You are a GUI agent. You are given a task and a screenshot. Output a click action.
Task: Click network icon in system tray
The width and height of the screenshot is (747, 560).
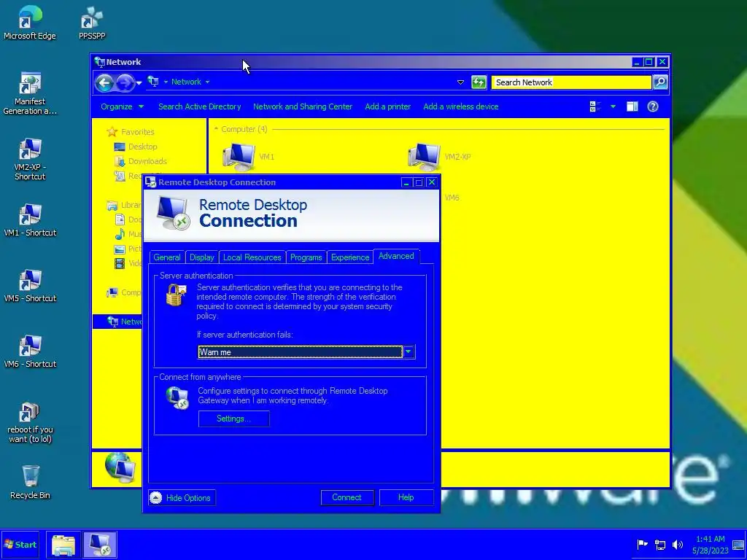pos(660,544)
